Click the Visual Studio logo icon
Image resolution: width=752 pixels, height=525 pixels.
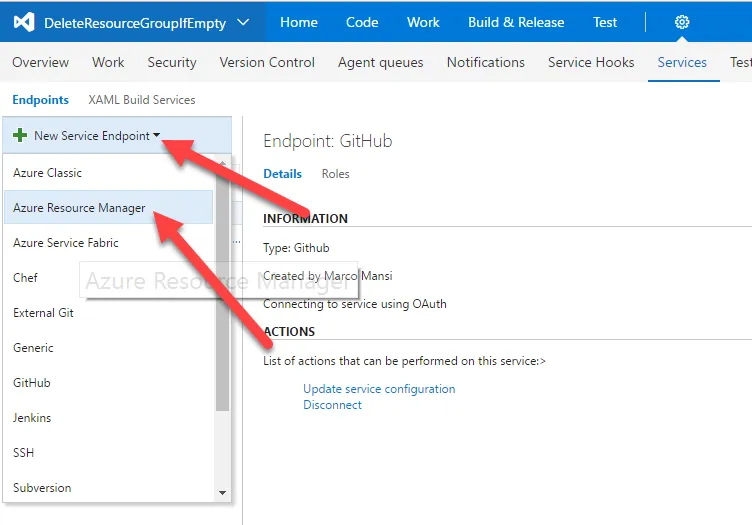(24, 22)
